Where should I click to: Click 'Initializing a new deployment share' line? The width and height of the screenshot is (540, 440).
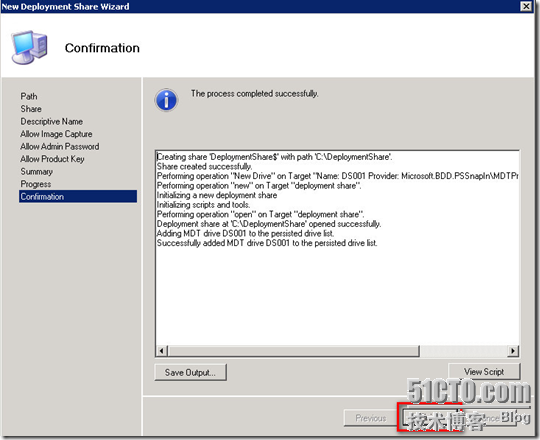coord(217,195)
